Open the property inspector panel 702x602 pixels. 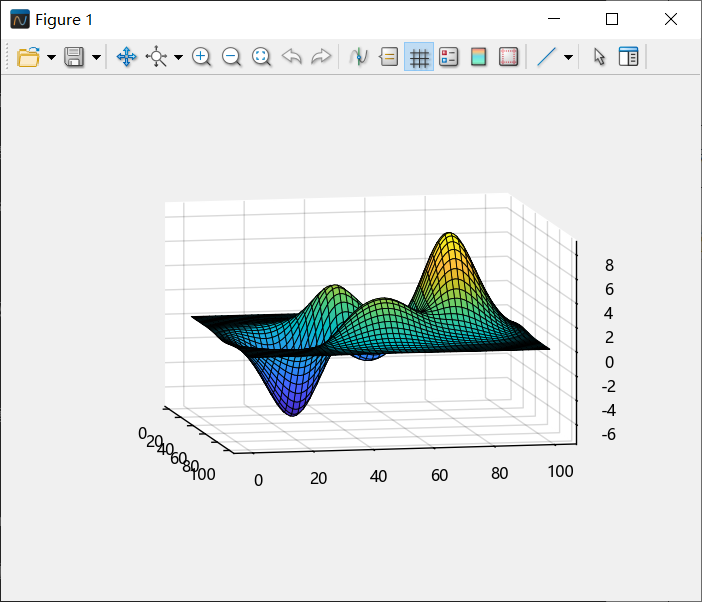tap(629, 57)
